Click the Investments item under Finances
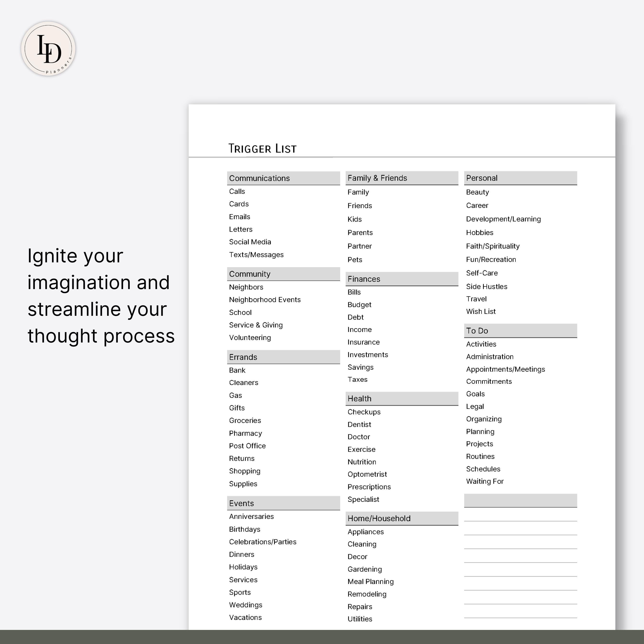 point(368,354)
